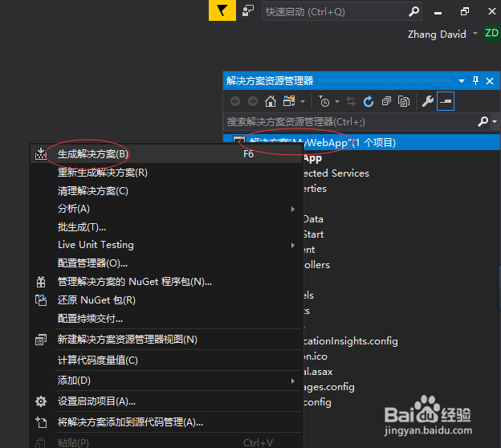
Task: Click the Solution Explorer search magnifier
Action: (483, 121)
